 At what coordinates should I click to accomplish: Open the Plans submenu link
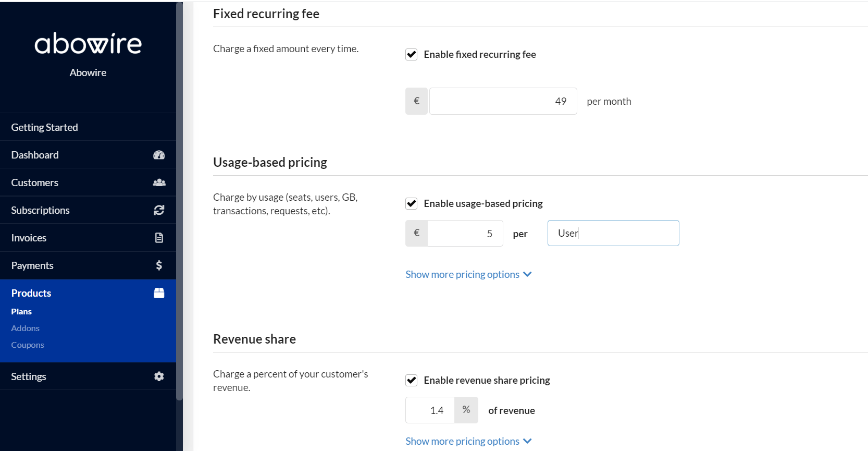pyautogui.click(x=21, y=311)
